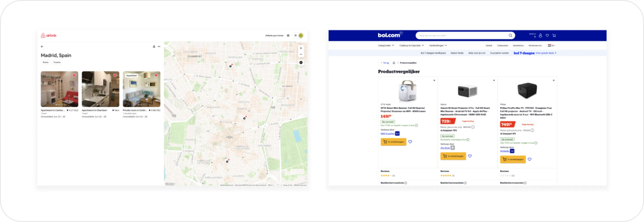The width and height of the screenshot is (644, 222).
Task: Open Alles voor je tuin link
Action: (477, 53)
